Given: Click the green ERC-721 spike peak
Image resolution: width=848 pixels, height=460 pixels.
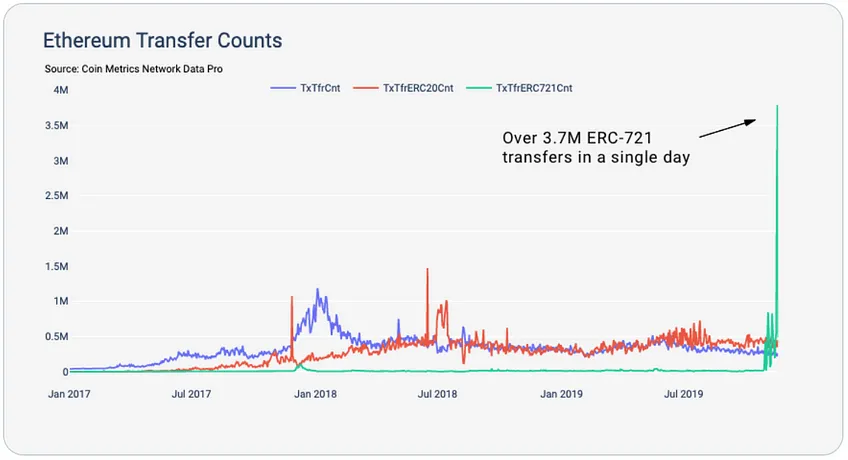Looking at the screenshot, I should pos(777,107).
